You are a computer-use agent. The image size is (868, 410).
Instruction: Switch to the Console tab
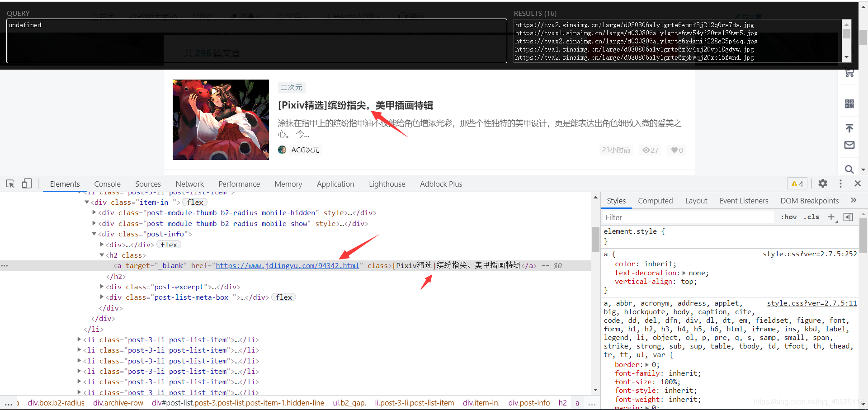point(107,184)
